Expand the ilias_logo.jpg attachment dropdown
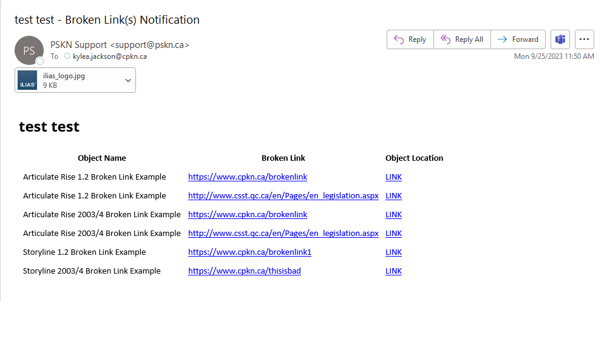Screen dimensions: 607x364 tap(127, 81)
